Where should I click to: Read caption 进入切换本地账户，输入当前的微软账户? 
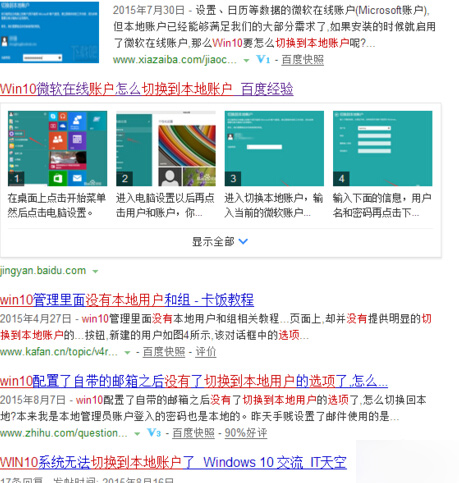tap(274, 205)
